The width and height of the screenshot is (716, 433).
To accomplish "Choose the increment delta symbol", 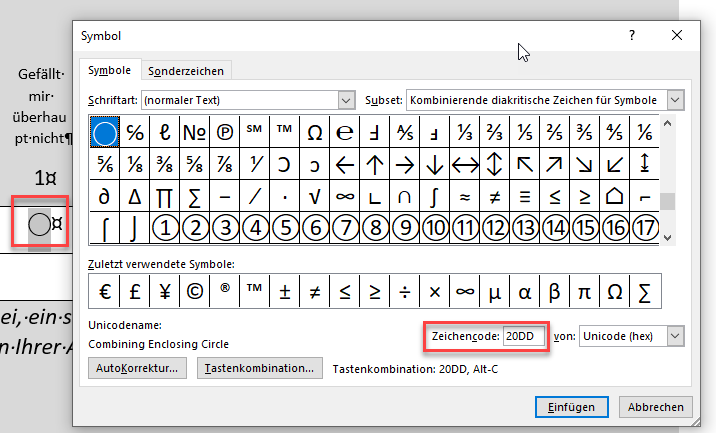I will tap(135, 196).
